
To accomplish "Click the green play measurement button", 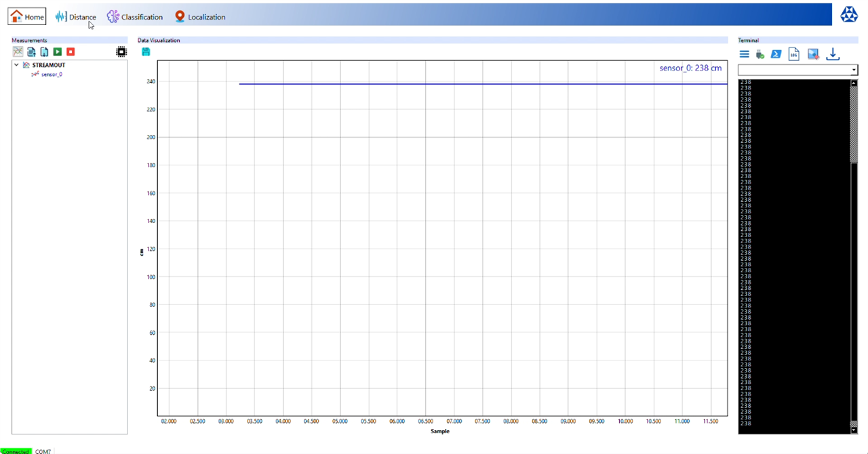I will pyautogui.click(x=58, y=51).
